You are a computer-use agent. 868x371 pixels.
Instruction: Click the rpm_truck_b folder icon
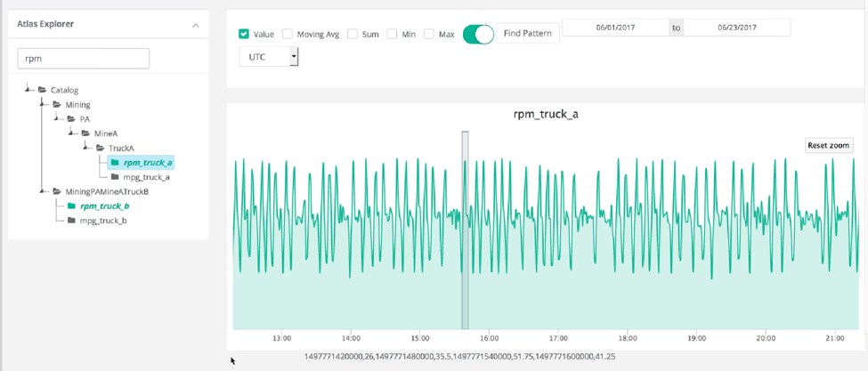(x=71, y=206)
